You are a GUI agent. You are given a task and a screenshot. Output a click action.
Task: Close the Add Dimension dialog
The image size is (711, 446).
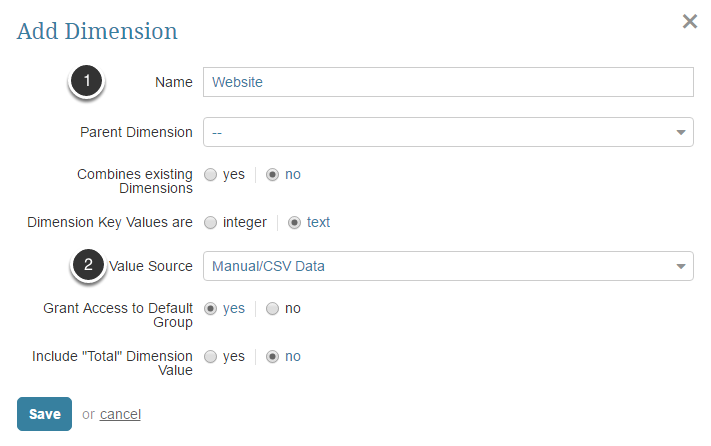click(x=689, y=21)
